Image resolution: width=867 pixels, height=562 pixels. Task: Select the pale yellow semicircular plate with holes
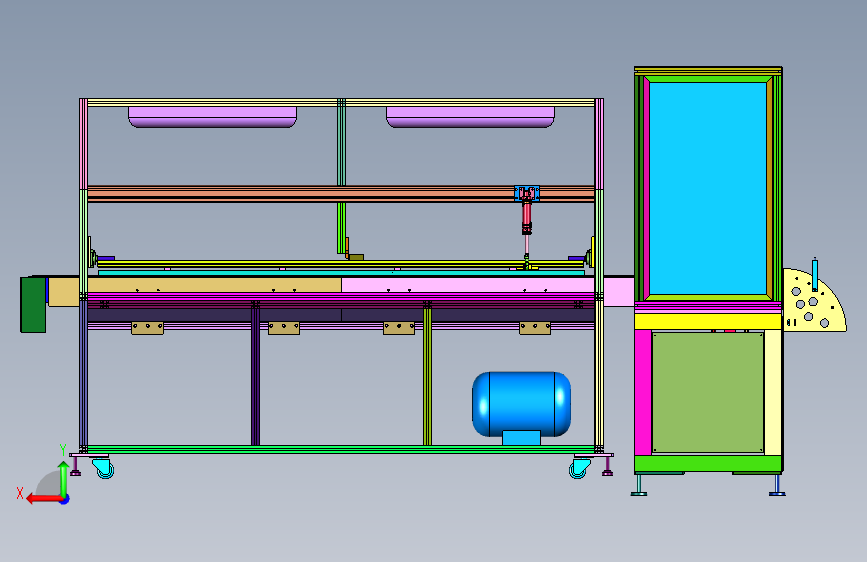(814, 300)
